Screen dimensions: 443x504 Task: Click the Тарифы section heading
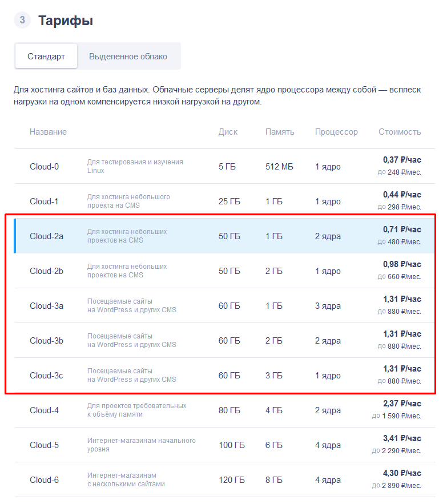pos(66,21)
